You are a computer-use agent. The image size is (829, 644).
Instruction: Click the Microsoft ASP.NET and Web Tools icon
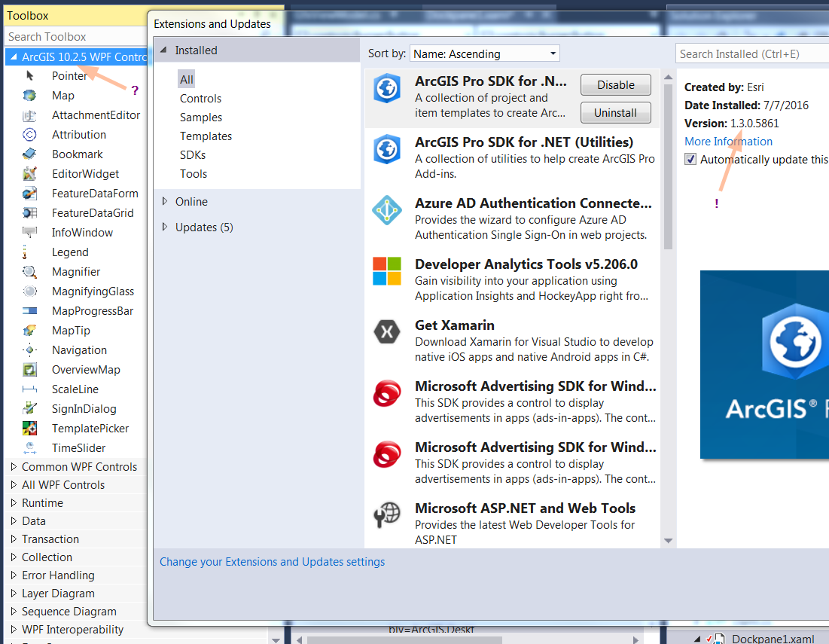(x=387, y=515)
